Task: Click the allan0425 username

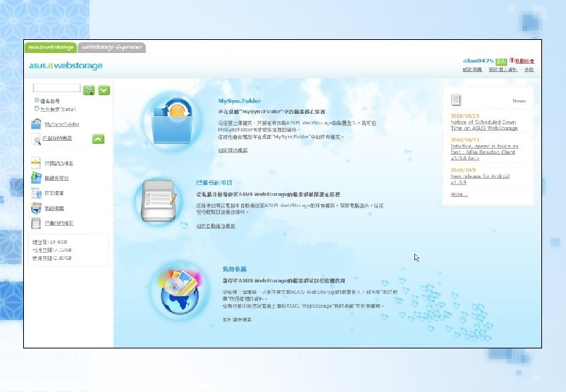Action: (x=478, y=61)
